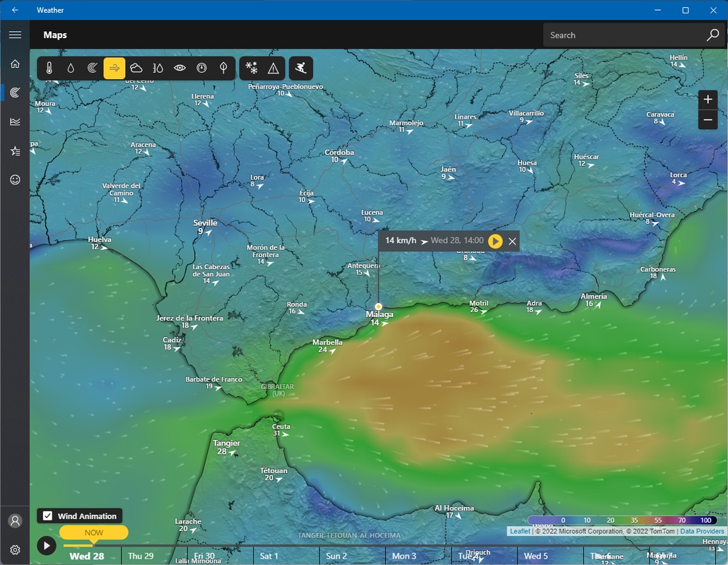Select the Wind layer icon

click(115, 69)
